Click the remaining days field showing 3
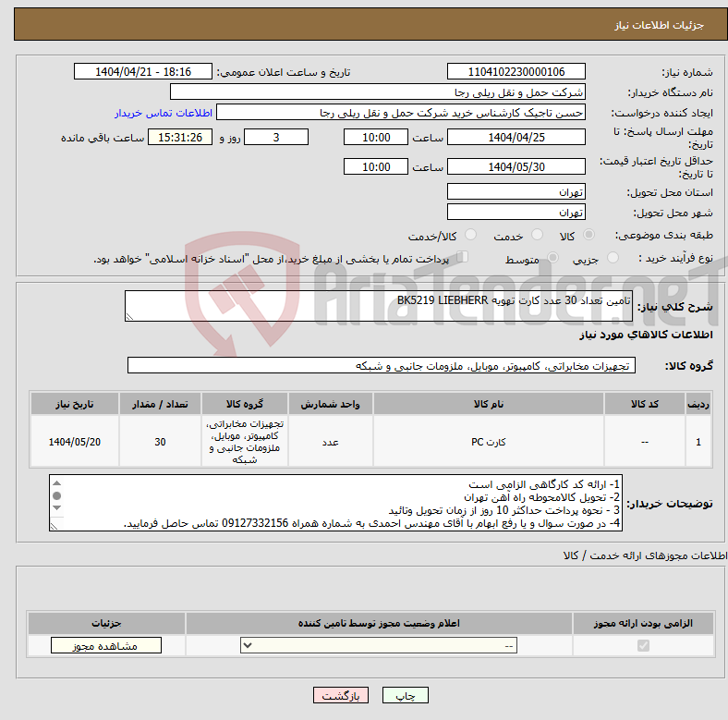 click(276, 137)
